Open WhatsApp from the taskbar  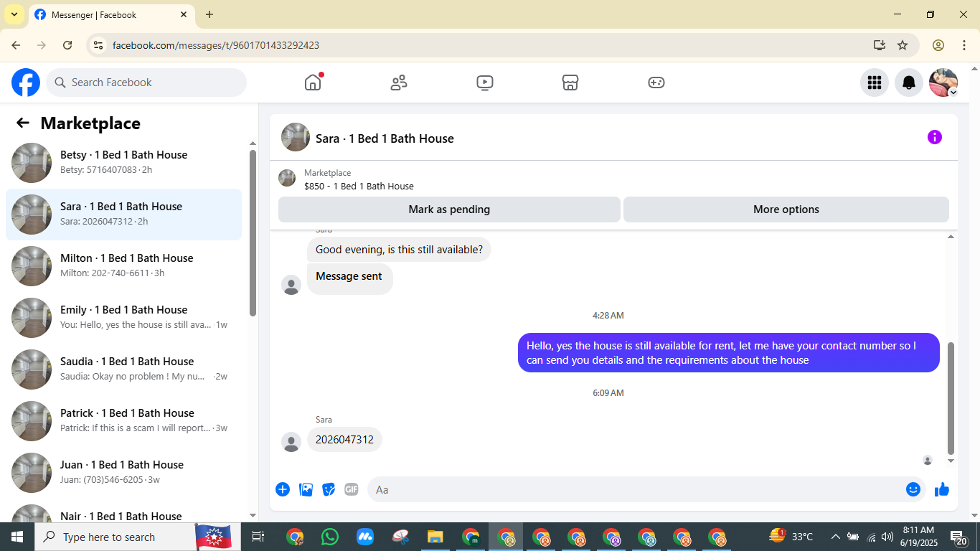tap(330, 537)
